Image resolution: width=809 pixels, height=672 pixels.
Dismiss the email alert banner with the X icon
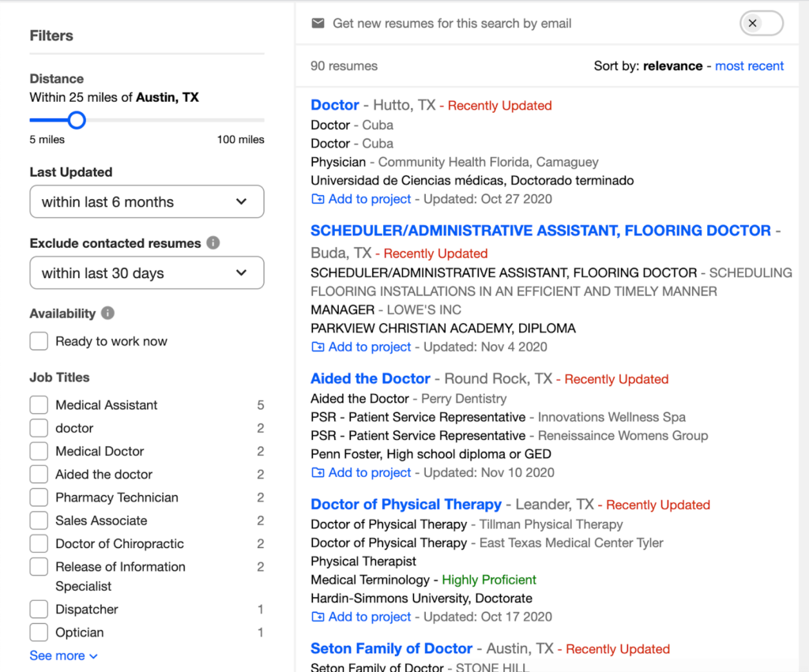(x=761, y=23)
